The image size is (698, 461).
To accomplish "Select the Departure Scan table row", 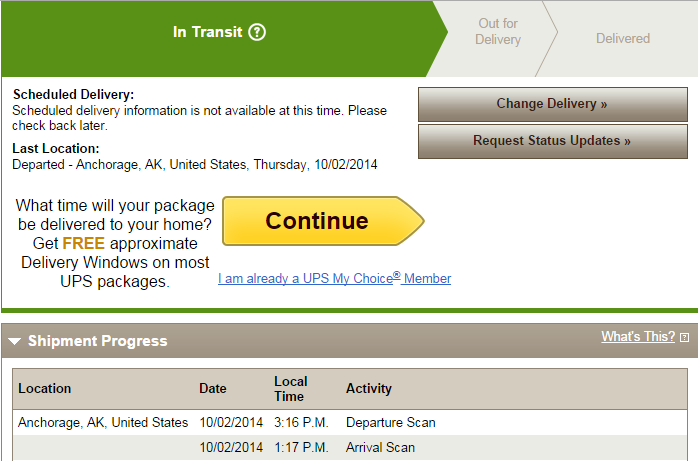I will (349, 422).
